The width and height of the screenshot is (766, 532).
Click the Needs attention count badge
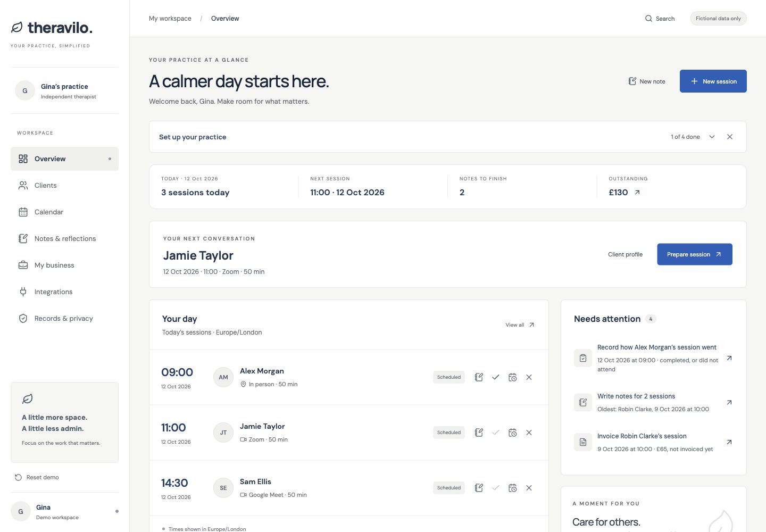[x=651, y=319]
